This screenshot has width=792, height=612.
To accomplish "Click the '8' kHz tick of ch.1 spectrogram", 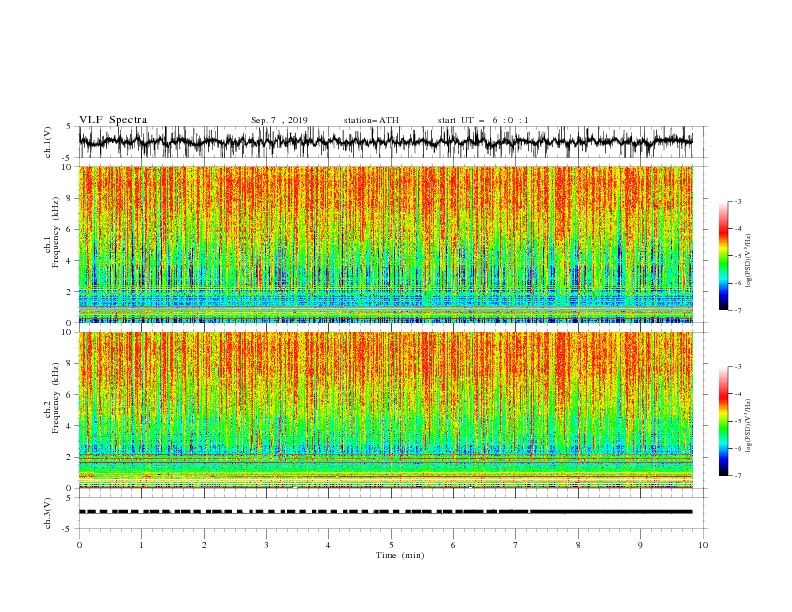I will pyautogui.click(x=71, y=198).
